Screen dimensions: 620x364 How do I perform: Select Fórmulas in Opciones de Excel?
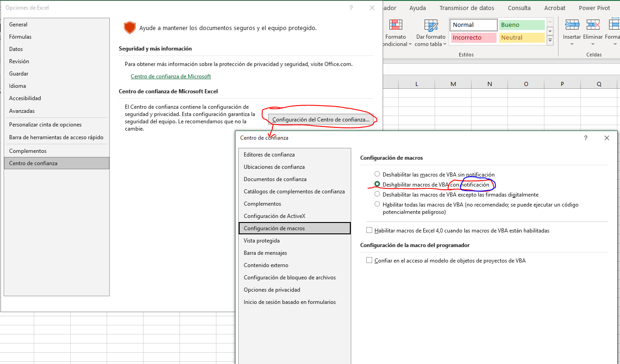pyautogui.click(x=56, y=37)
